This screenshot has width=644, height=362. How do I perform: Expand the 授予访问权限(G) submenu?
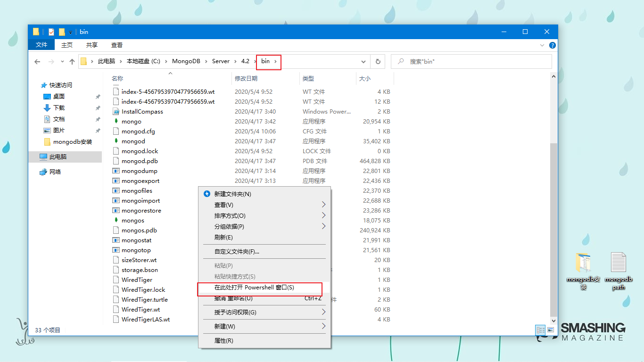(x=324, y=312)
